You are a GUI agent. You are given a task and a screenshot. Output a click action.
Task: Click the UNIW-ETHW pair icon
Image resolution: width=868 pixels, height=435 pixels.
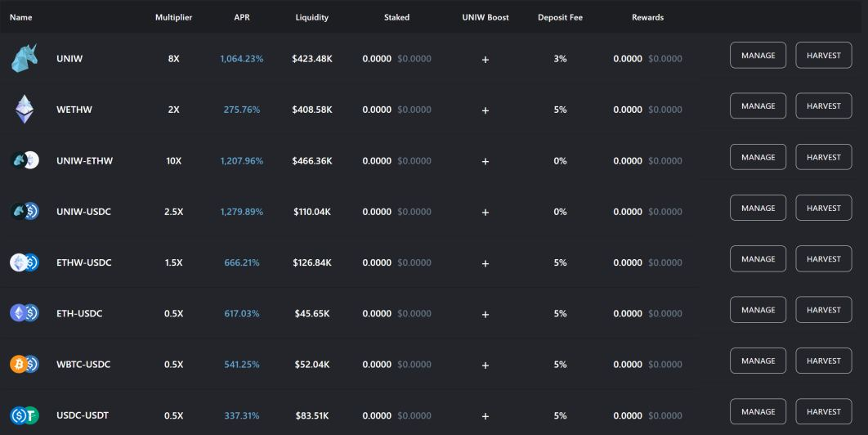[x=25, y=160]
